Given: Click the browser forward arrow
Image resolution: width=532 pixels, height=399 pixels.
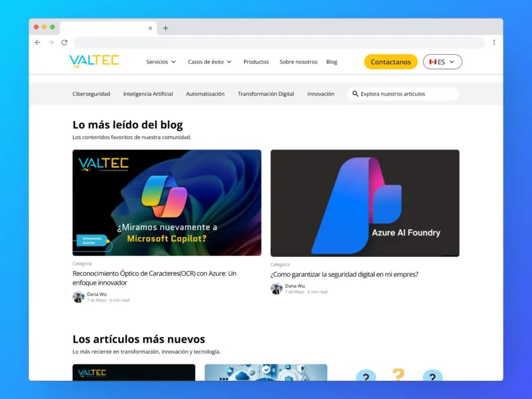Looking at the screenshot, I should click(51, 43).
